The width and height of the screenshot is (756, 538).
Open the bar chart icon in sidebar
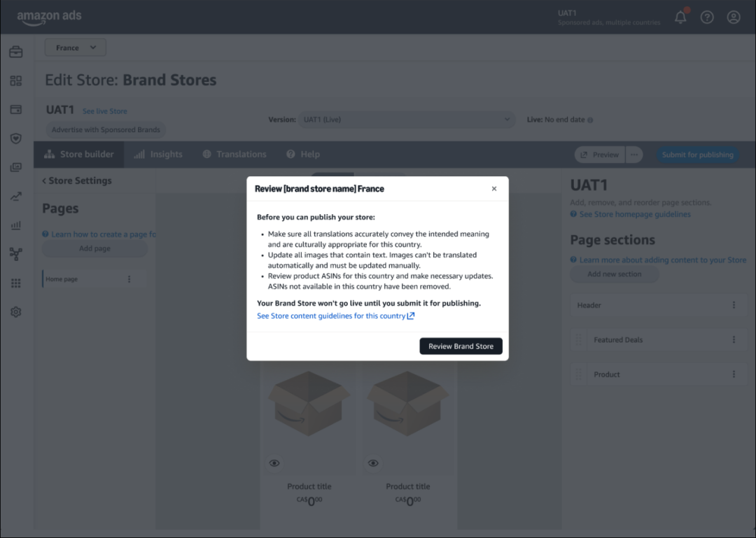pos(15,225)
